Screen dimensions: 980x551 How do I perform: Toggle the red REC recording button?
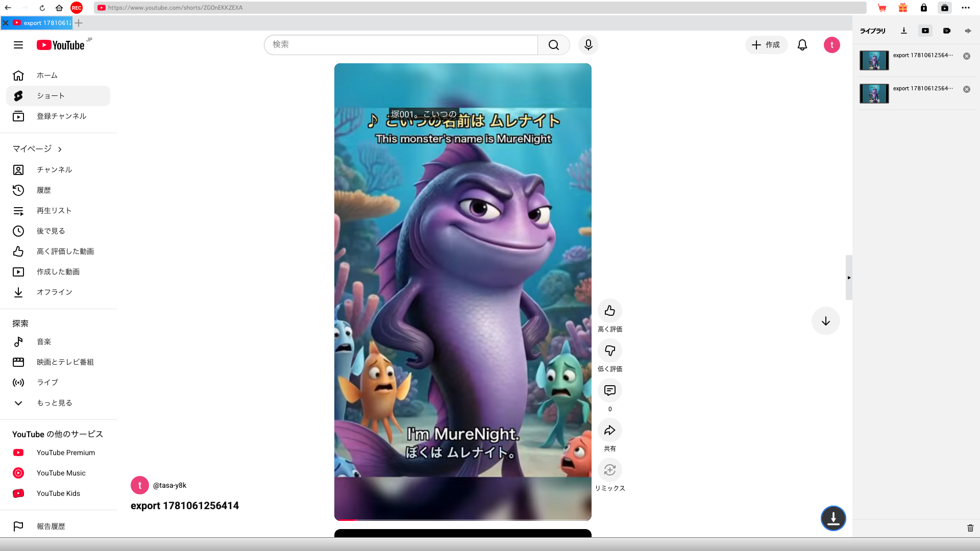[77, 8]
